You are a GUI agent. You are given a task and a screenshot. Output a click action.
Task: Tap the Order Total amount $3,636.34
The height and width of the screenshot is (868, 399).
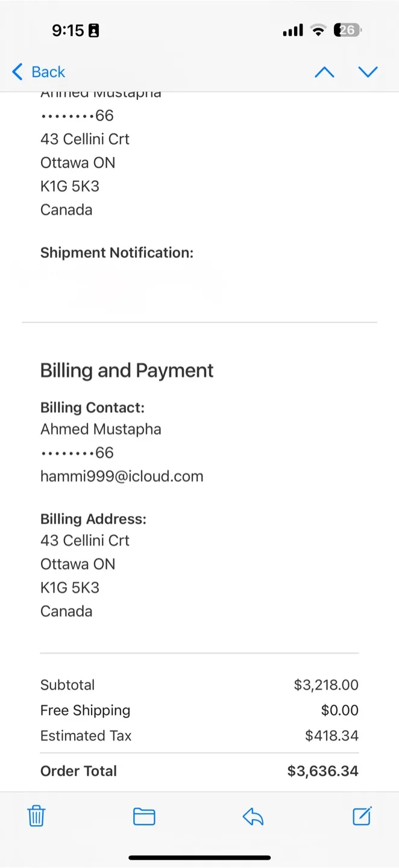(x=322, y=771)
